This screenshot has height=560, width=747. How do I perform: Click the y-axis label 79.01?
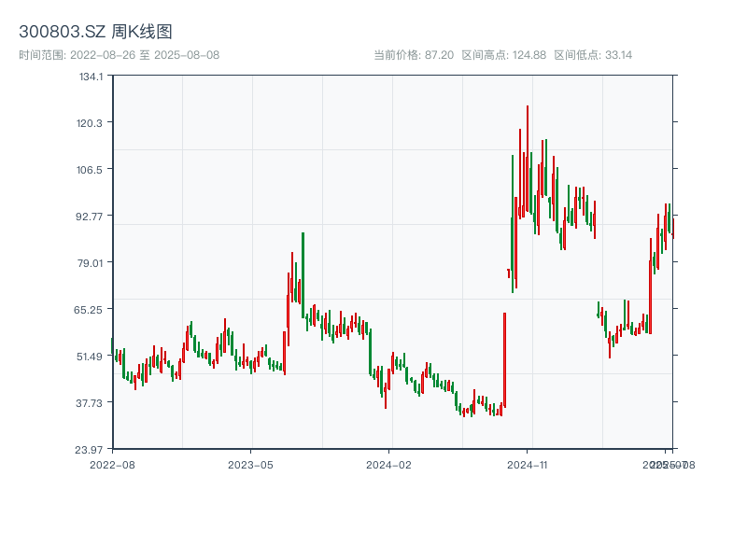pos(90,263)
